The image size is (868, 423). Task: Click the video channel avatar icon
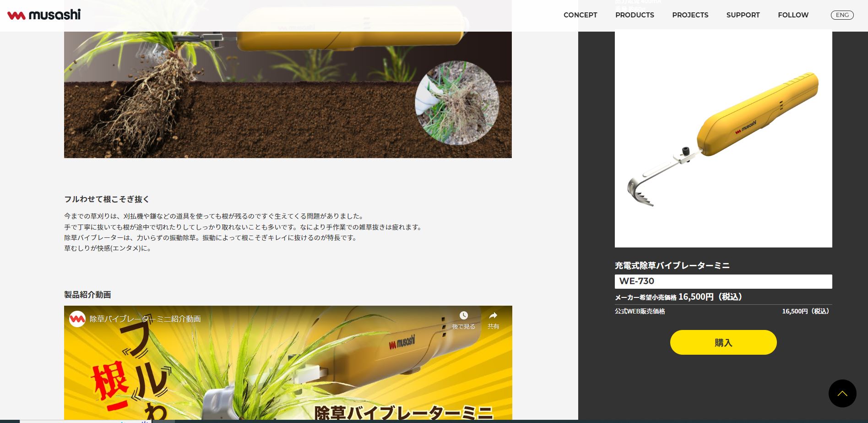(x=77, y=319)
